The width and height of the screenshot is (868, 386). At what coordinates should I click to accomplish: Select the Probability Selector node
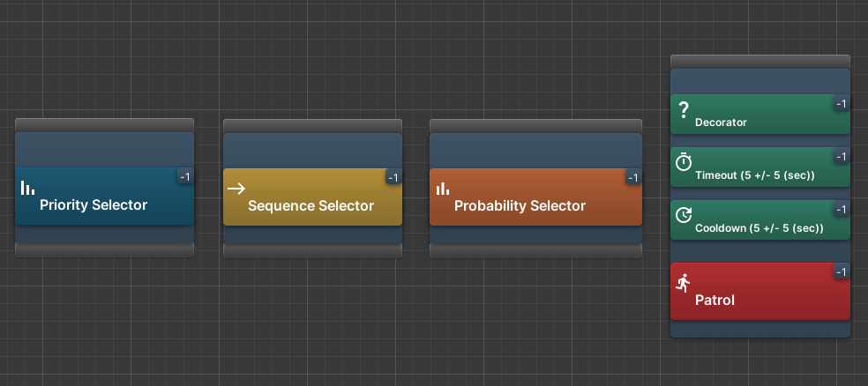535,196
